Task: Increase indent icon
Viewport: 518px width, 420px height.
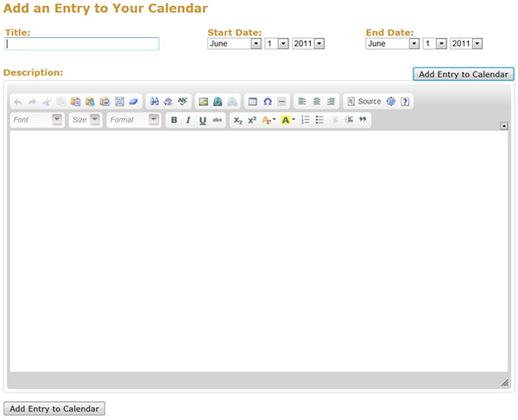Action: click(x=349, y=120)
